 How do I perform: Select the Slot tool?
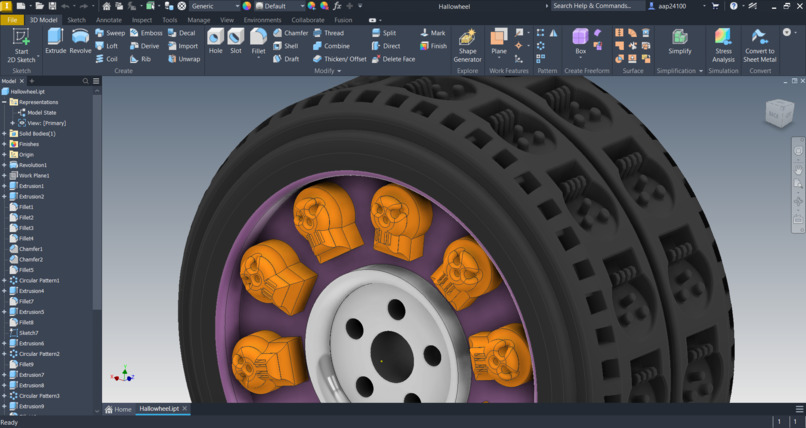coord(236,41)
